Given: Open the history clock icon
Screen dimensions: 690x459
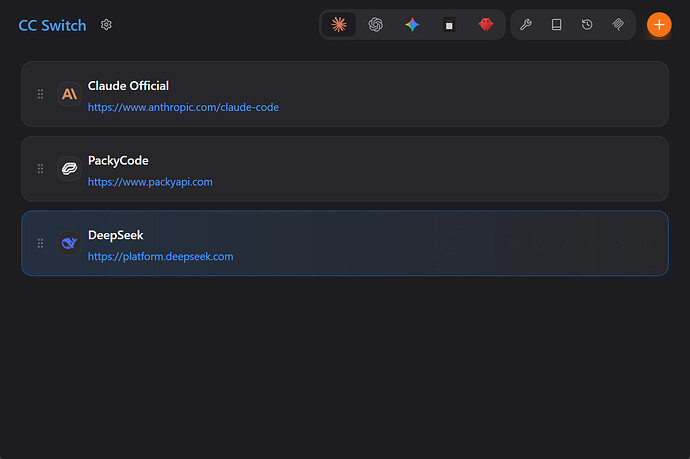Looking at the screenshot, I should (x=587, y=25).
